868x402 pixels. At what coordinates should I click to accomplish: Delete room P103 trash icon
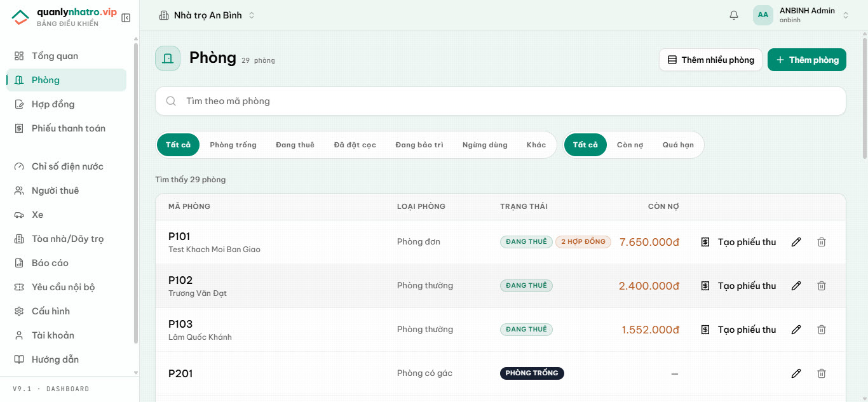coord(822,330)
